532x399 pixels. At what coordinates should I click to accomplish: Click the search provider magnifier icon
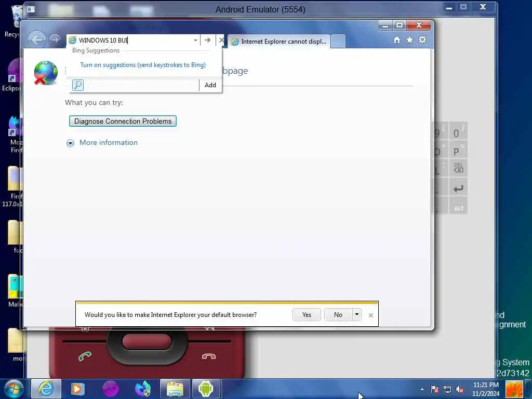click(78, 85)
